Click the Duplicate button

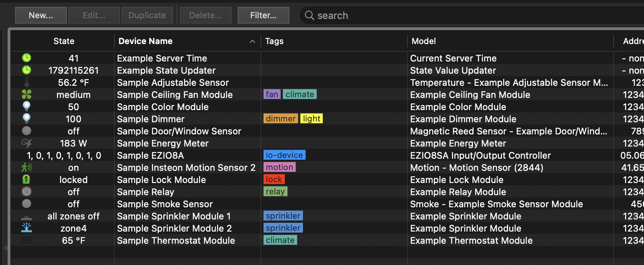147,15
